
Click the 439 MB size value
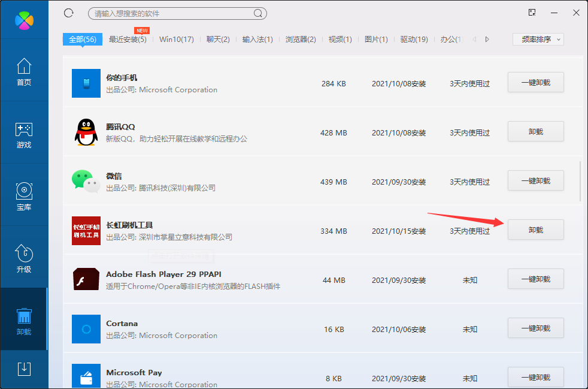tap(334, 182)
